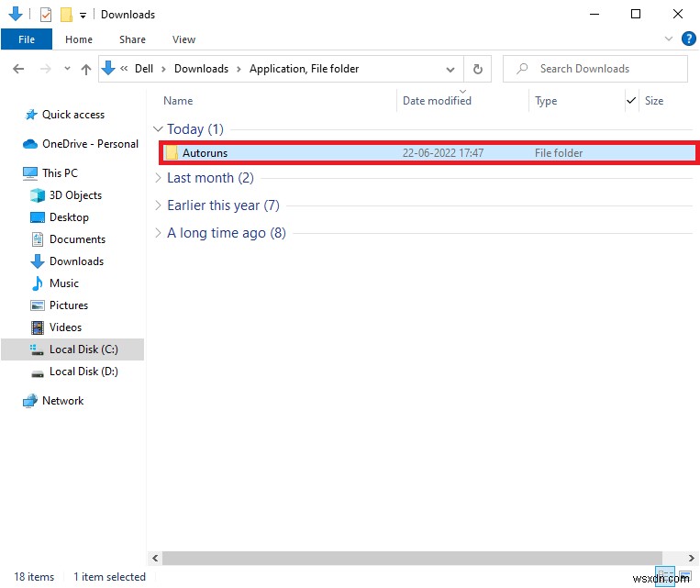Open Music folder in sidebar
Screen dimensions: 700x588
(x=64, y=283)
